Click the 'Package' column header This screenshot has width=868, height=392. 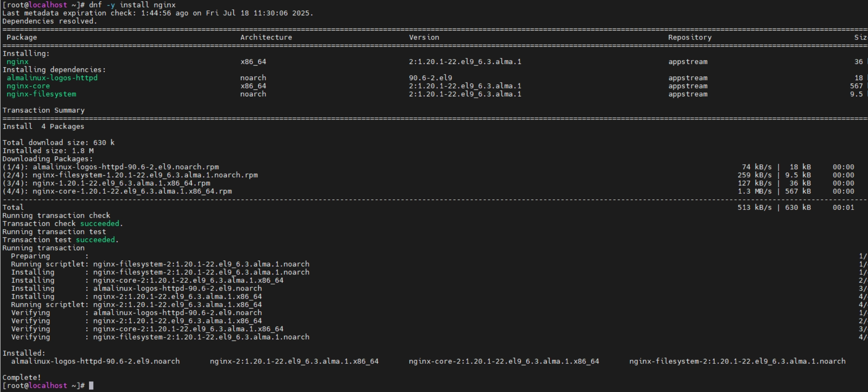[22, 38]
